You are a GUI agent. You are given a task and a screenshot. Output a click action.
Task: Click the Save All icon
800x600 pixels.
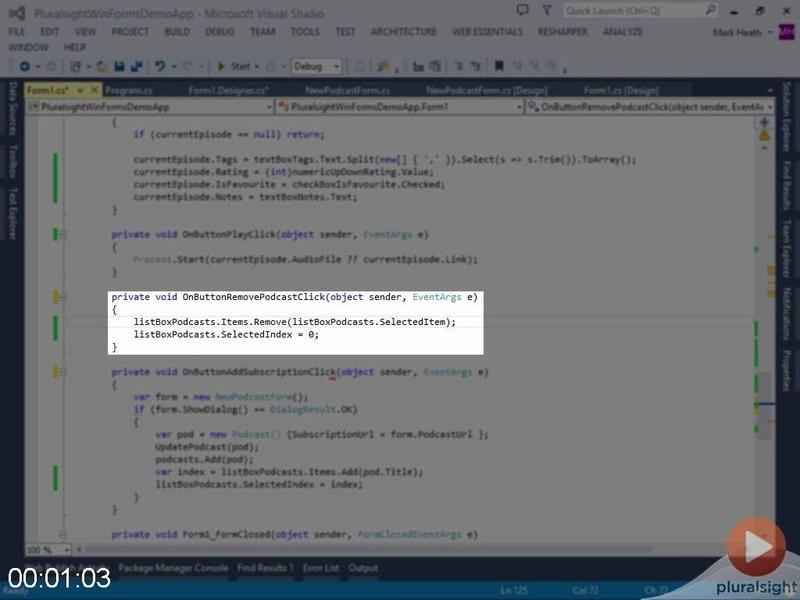coord(136,66)
